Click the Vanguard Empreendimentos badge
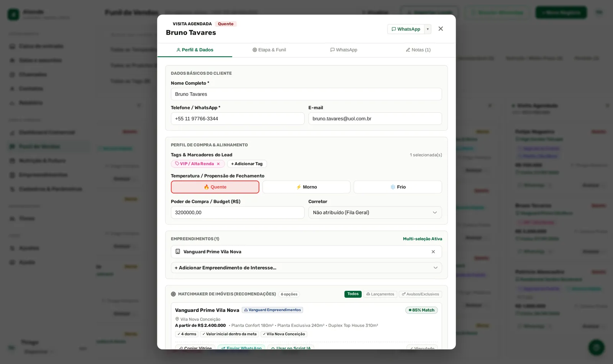Screen dimensions: 613x364 point(272,310)
